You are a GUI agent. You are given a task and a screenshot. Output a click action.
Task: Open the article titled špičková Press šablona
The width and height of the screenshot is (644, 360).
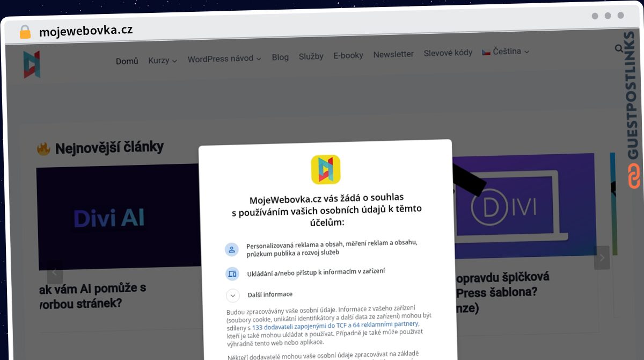pos(502,293)
